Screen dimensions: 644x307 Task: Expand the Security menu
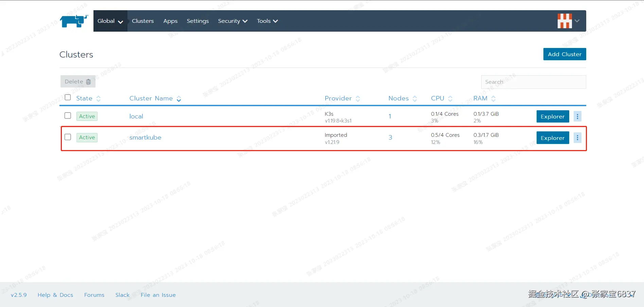(233, 21)
